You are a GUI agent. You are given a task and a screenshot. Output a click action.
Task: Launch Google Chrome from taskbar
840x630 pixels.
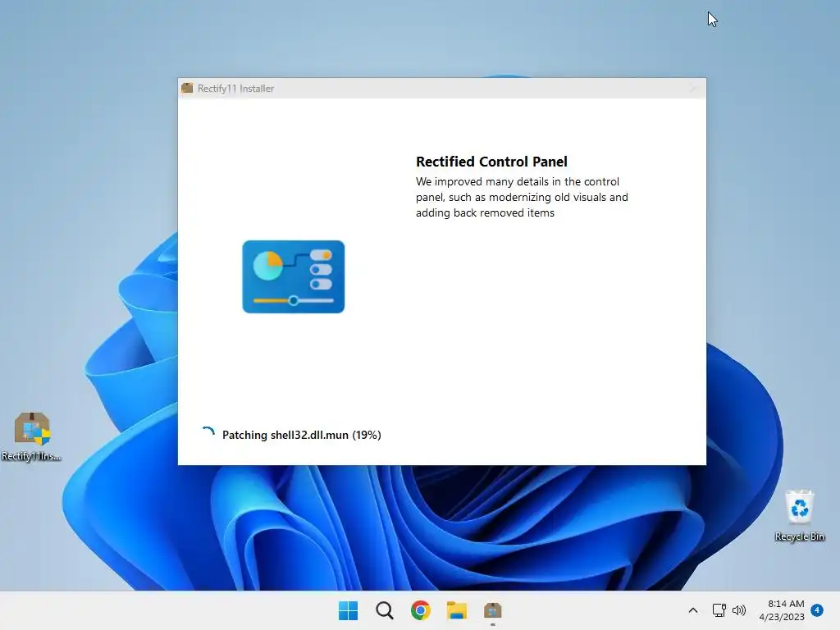tap(421, 610)
